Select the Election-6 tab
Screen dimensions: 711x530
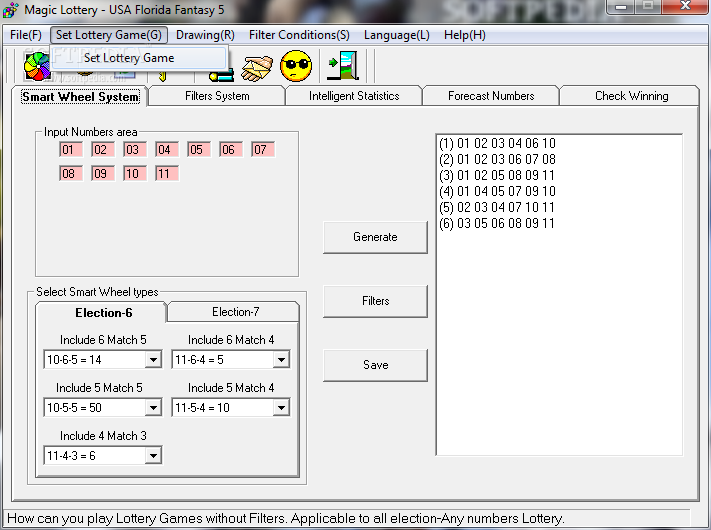pos(103,313)
